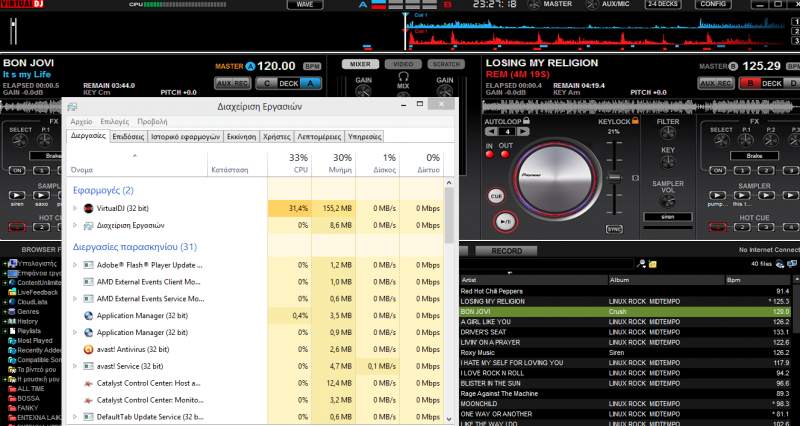The width and height of the screenshot is (800, 426).
Task: Switch the left deck to deck C
Action: 266,84
